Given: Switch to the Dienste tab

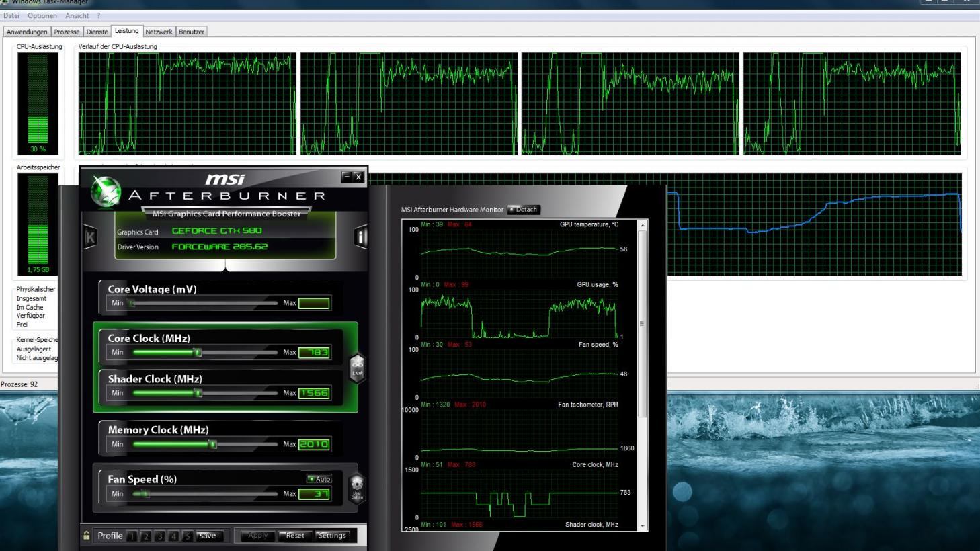Looking at the screenshot, I should (97, 32).
